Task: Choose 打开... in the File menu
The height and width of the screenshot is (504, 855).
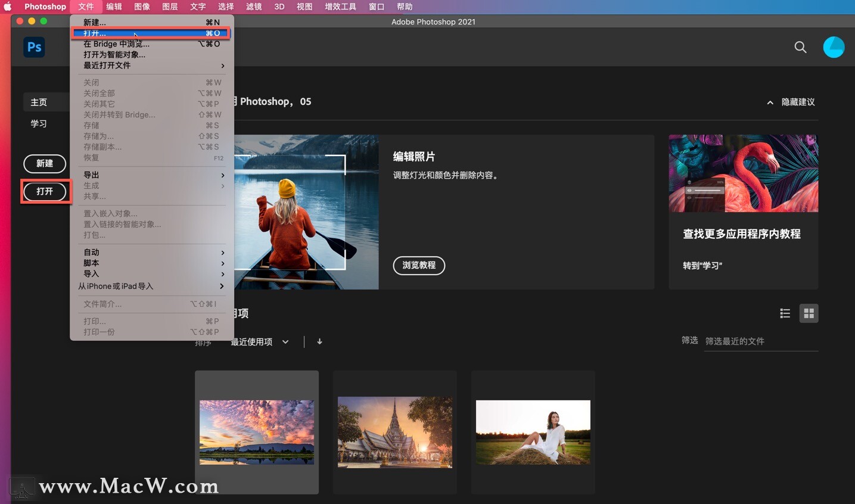Action: coord(151,33)
